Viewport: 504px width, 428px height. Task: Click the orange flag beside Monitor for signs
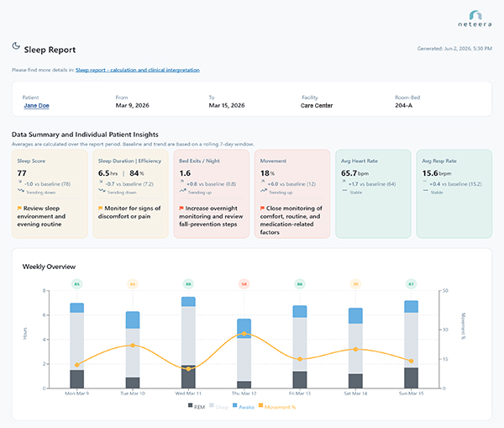100,209
